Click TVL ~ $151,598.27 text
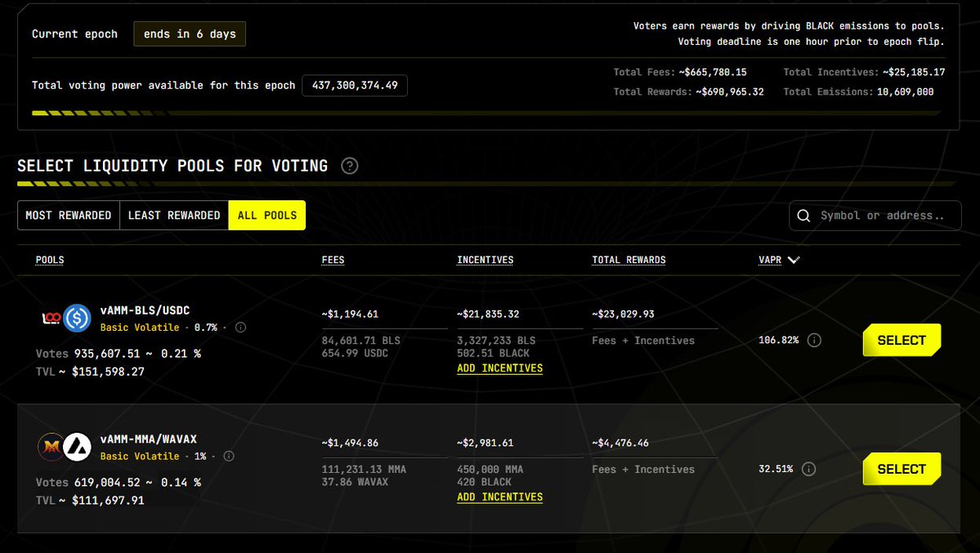The image size is (980, 553). click(x=90, y=372)
